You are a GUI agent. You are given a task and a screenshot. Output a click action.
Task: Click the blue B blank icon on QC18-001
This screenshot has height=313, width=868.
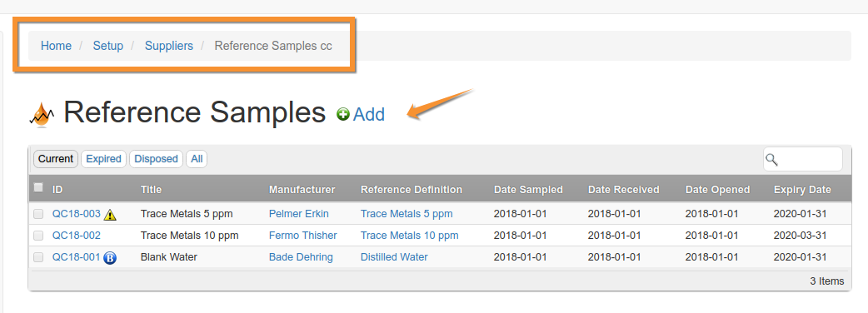click(x=110, y=258)
